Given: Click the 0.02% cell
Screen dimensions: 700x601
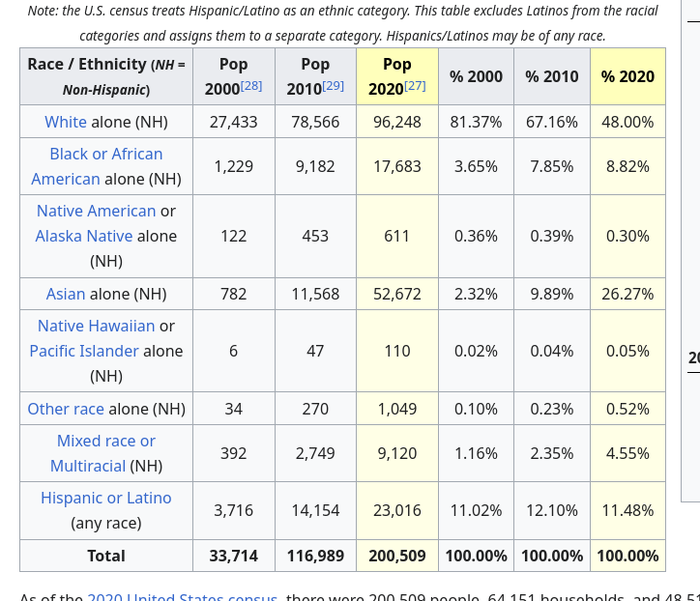Looking at the screenshot, I should 476,351.
